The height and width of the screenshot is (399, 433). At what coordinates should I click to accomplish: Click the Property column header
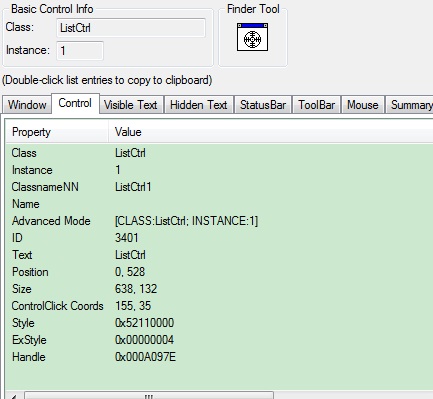pos(57,132)
